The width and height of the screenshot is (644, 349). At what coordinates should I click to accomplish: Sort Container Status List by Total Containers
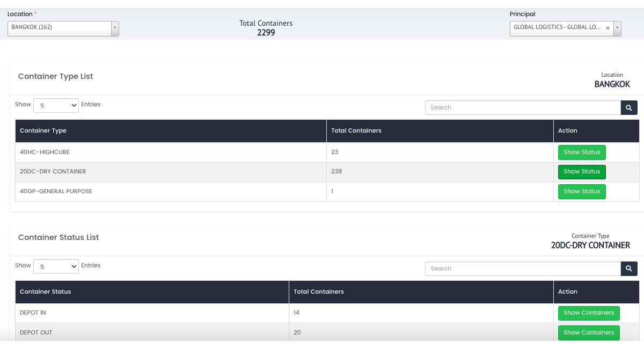[x=319, y=292]
